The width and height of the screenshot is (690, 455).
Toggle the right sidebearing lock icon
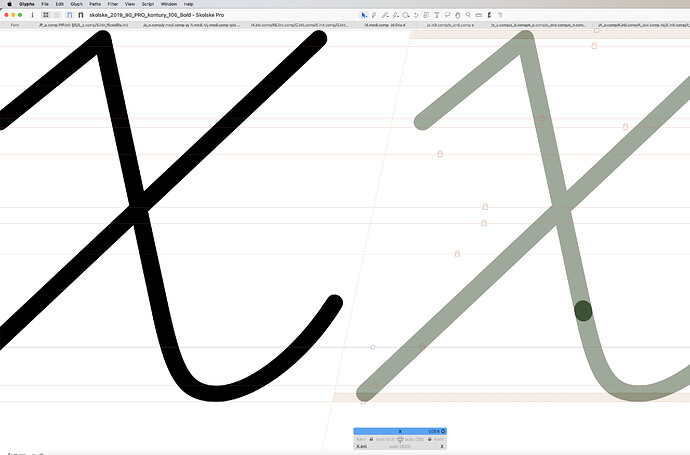coord(429,439)
